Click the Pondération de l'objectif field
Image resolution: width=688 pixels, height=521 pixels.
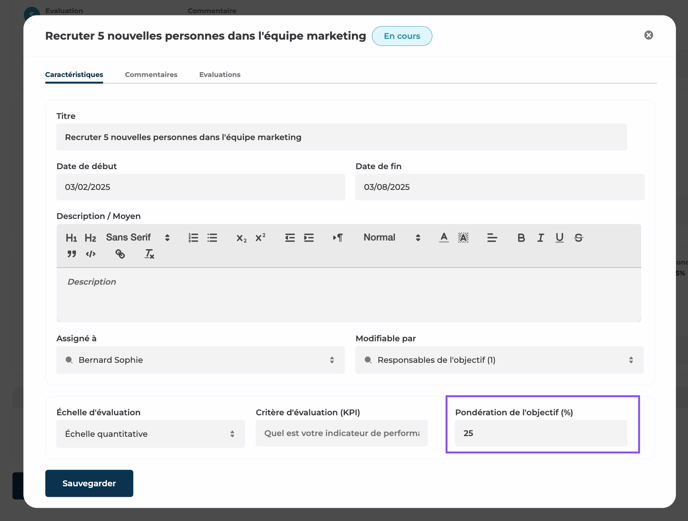click(540, 433)
